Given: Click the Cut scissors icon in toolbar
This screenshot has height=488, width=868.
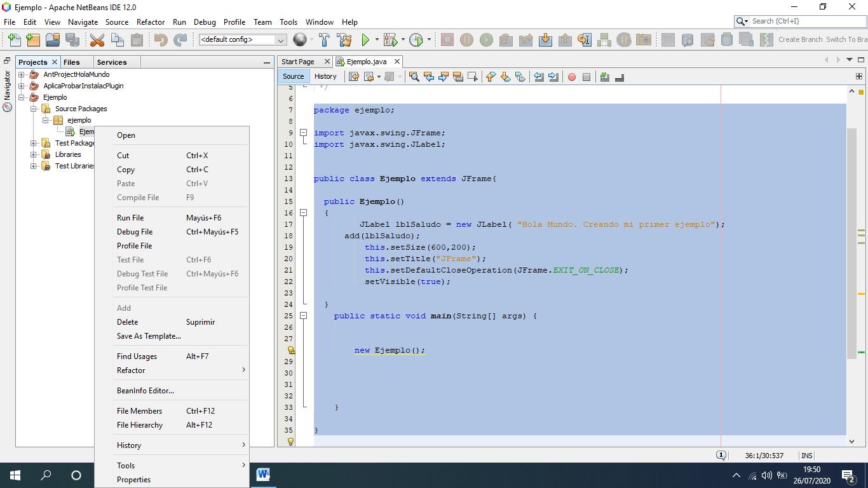Looking at the screenshot, I should pyautogui.click(x=97, y=40).
